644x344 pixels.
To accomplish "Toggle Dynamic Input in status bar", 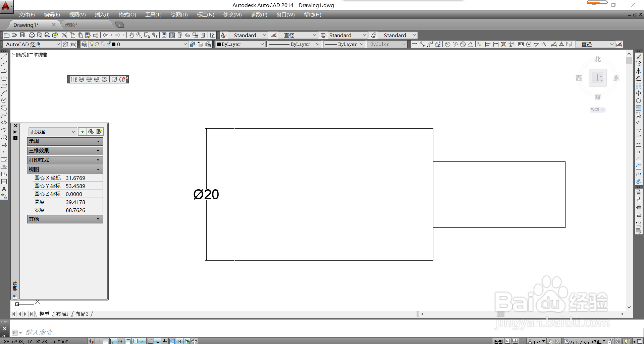I will pyautogui.click(x=157, y=341).
